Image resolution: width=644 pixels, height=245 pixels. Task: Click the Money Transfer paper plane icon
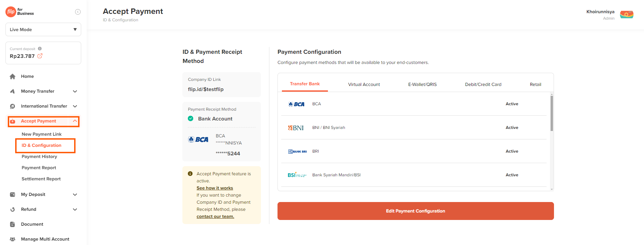pyautogui.click(x=13, y=91)
